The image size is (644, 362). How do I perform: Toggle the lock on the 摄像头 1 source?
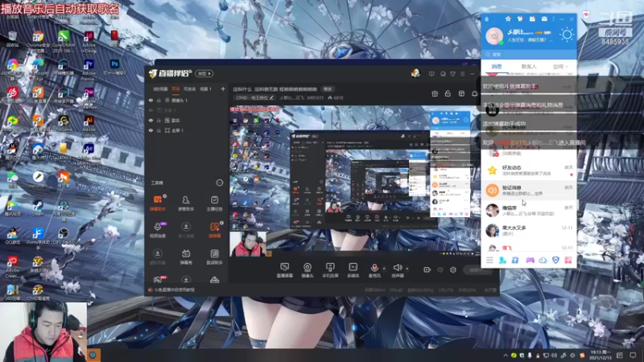[159, 100]
